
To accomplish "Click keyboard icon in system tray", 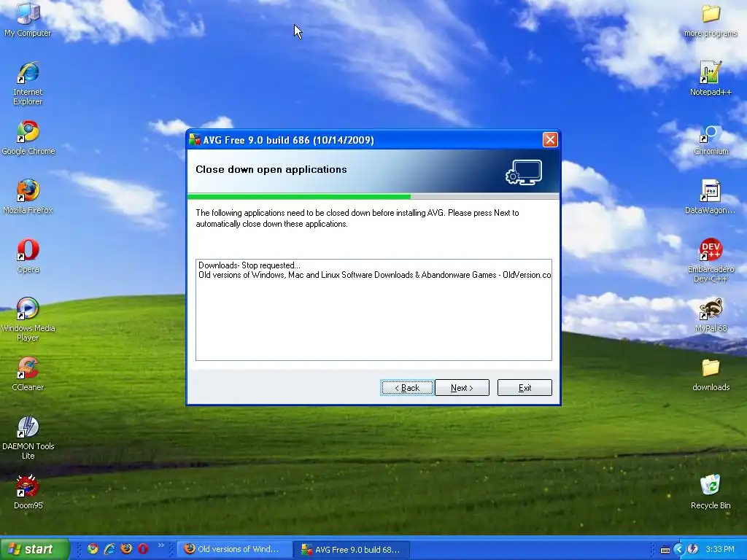I will click(665, 550).
